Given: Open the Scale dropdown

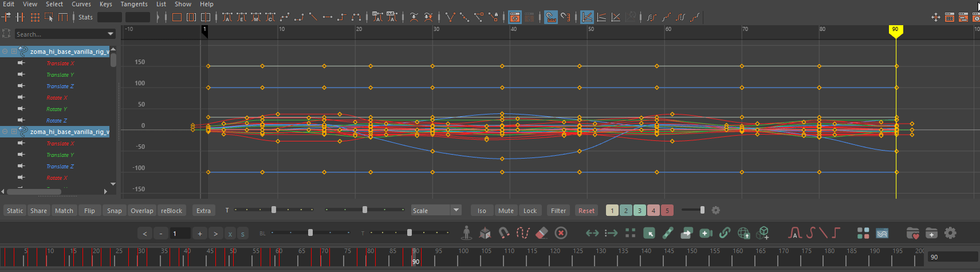Looking at the screenshot, I should (x=456, y=210).
